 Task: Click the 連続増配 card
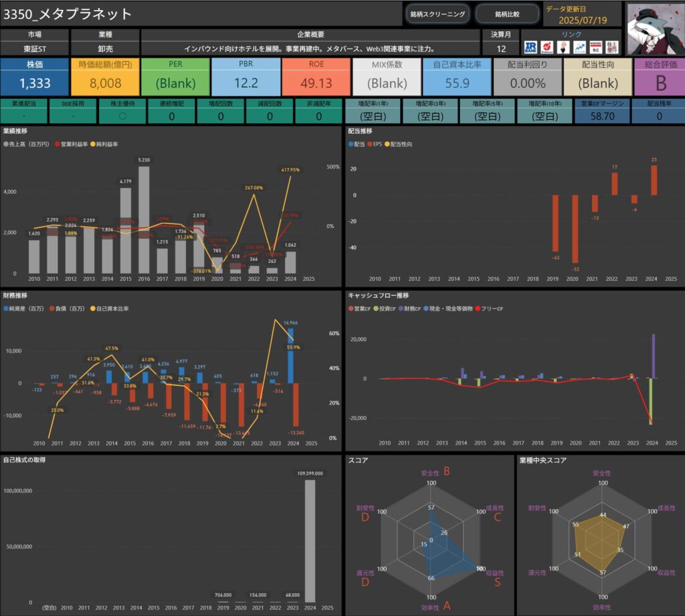click(171, 111)
